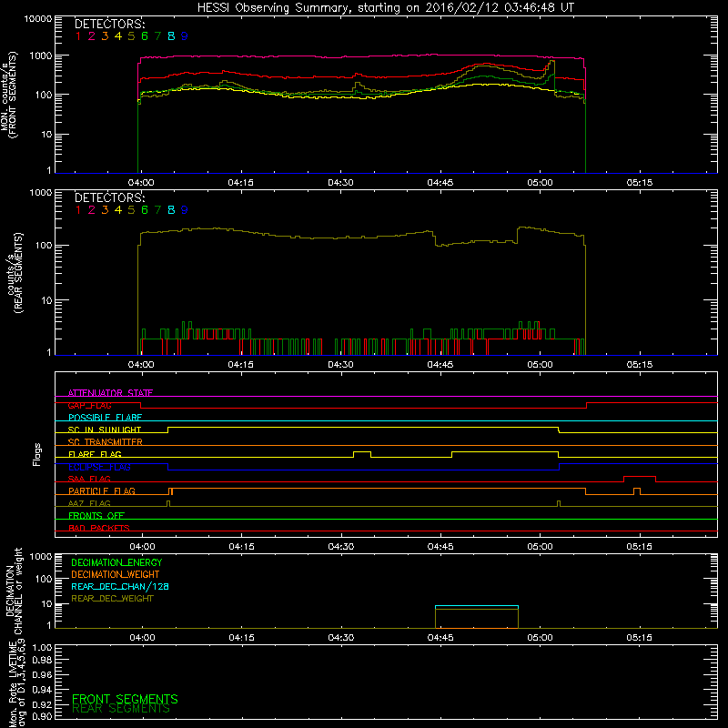
Task: Pick detector 2 number in rear segments legend
Action: (x=92, y=210)
